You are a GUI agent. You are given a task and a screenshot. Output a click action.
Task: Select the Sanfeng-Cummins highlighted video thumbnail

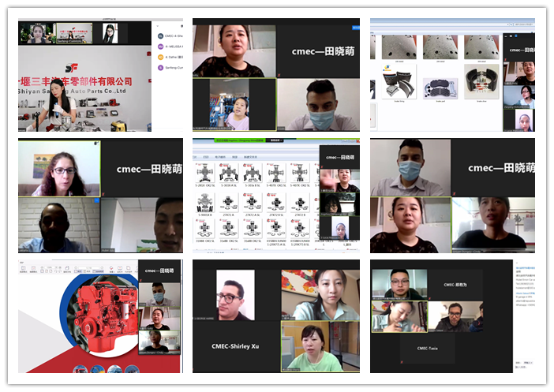click(74, 34)
